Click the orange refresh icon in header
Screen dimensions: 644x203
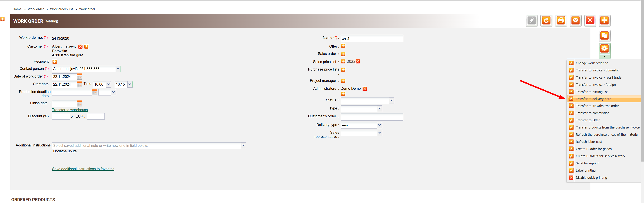(546, 20)
